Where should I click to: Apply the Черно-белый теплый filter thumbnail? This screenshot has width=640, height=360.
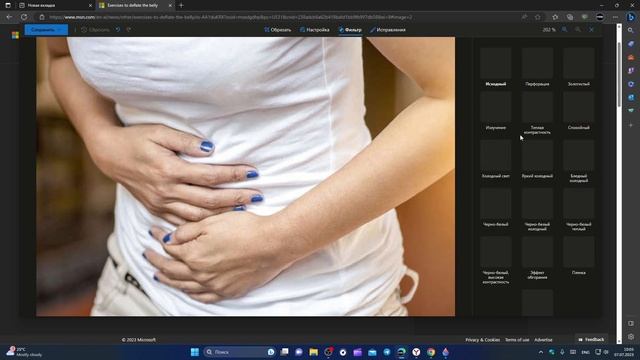(x=578, y=204)
